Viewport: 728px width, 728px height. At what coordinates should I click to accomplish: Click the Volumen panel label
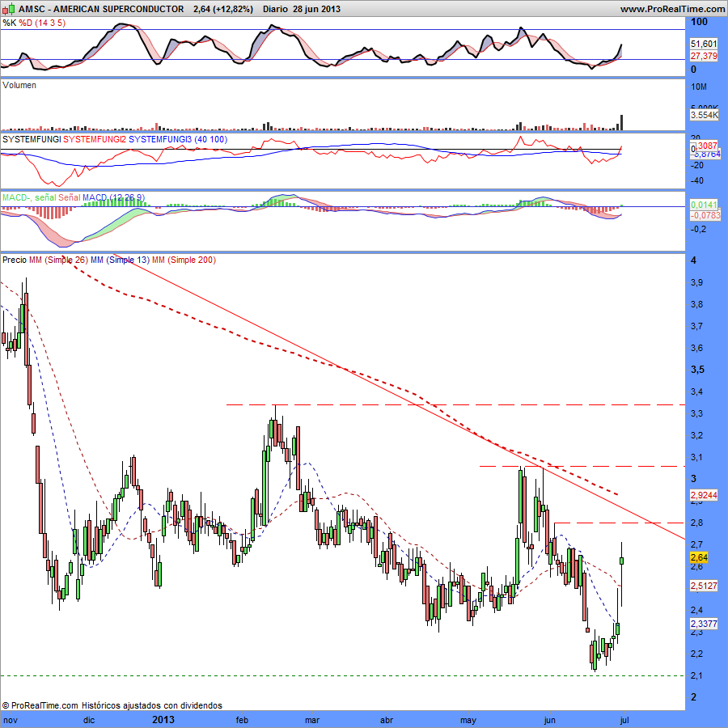point(19,85)
